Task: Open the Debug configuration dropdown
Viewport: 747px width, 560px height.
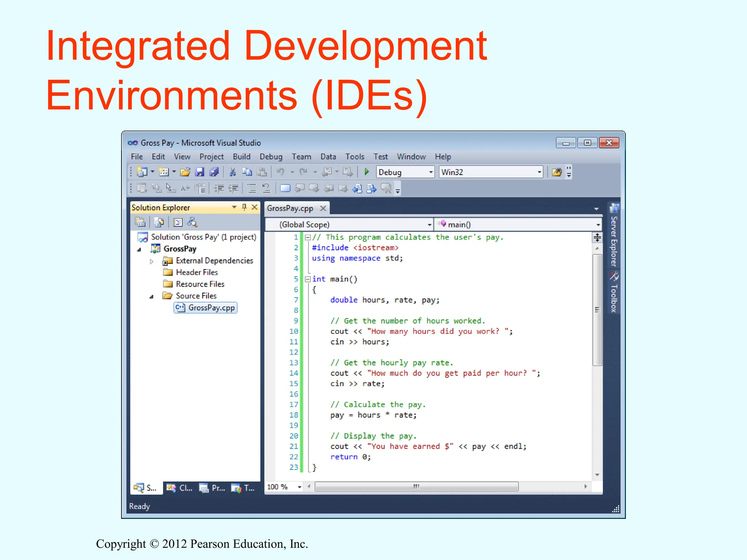Action: pos(430,172)
